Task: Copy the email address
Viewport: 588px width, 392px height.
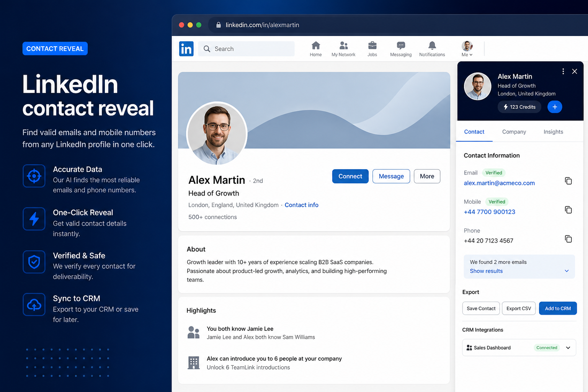Action: coord(568,181)
